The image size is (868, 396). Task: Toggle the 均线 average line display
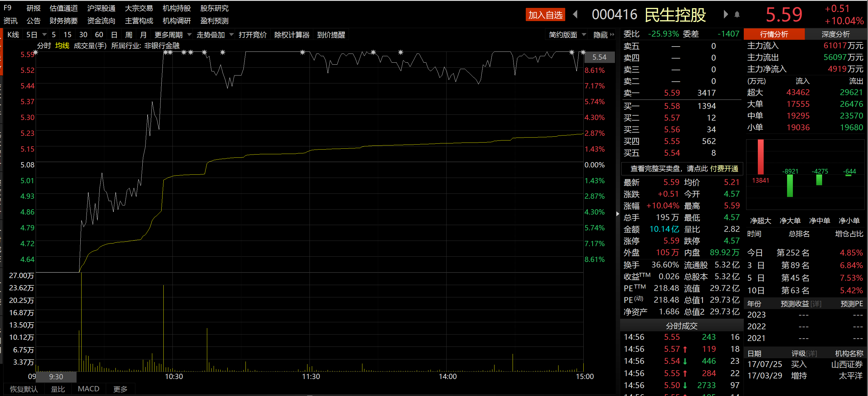click(x=62, y=46)
